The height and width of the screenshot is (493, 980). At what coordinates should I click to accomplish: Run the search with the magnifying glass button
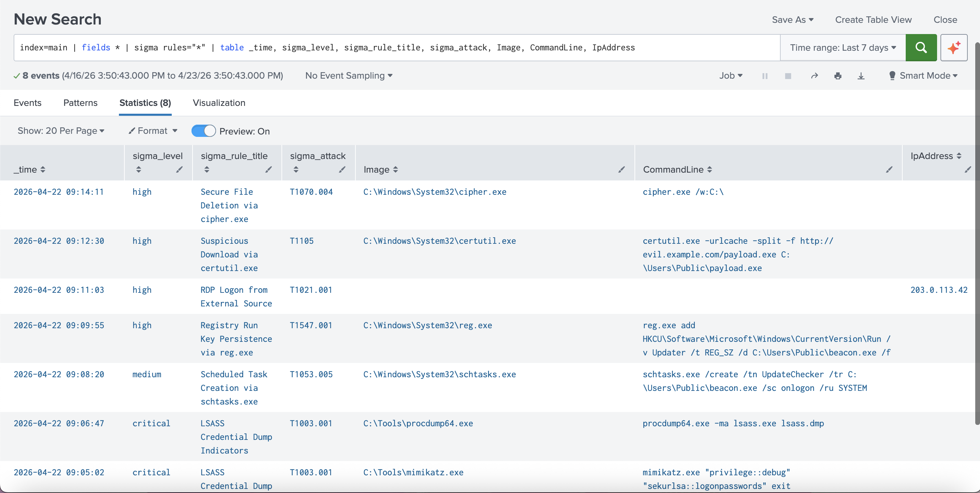point(921,48)
